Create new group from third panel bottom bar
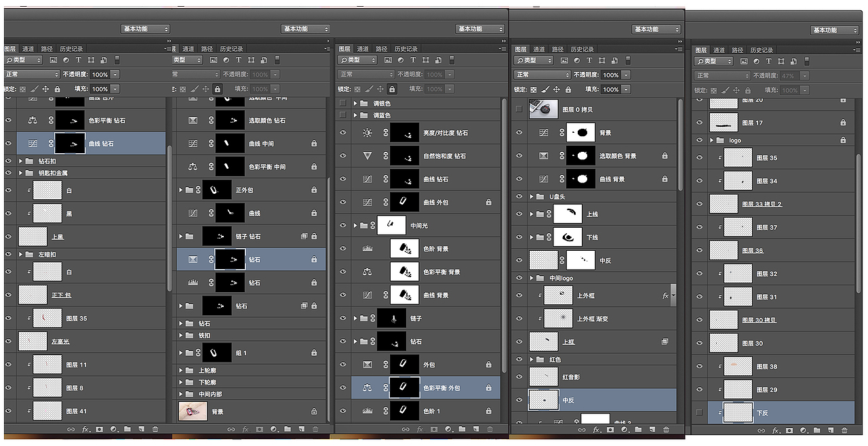 point(462,429)
